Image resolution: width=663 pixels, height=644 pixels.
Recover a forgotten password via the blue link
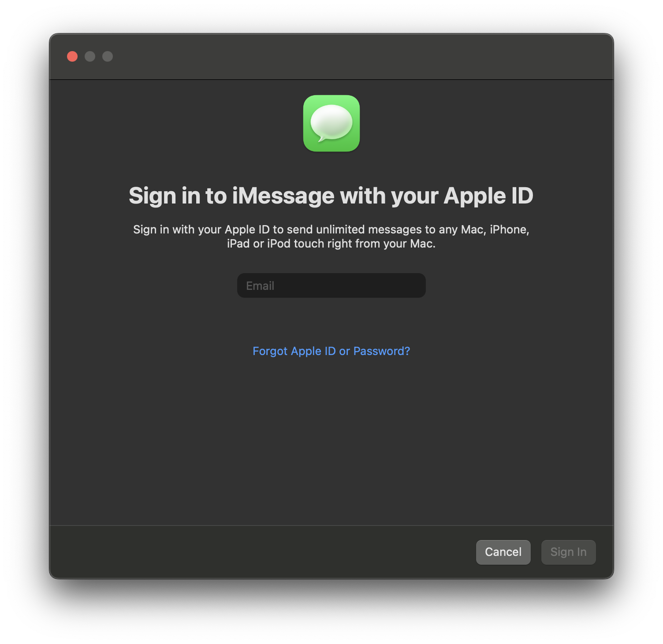(331, 351)
